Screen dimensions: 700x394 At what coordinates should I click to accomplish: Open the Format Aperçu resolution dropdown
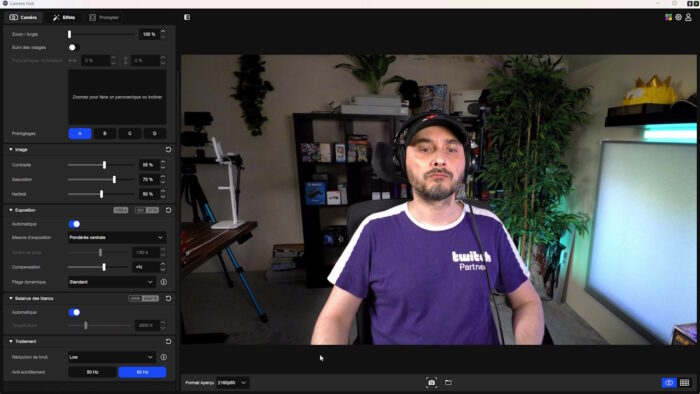click(x=233, y=382)
